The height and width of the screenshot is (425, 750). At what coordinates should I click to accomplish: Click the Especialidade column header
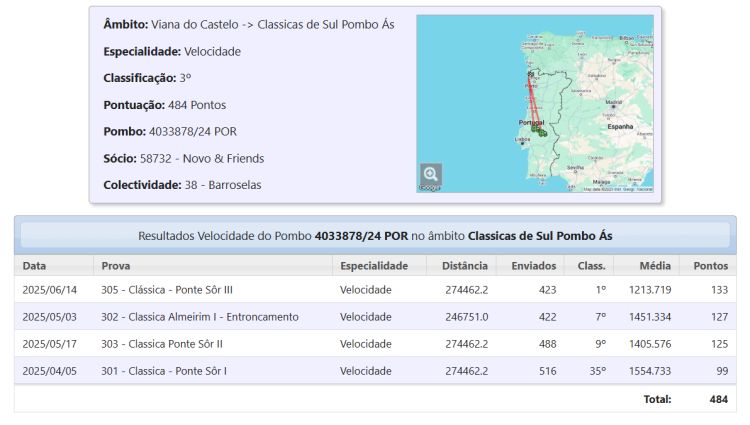click(x=374, y=266)
